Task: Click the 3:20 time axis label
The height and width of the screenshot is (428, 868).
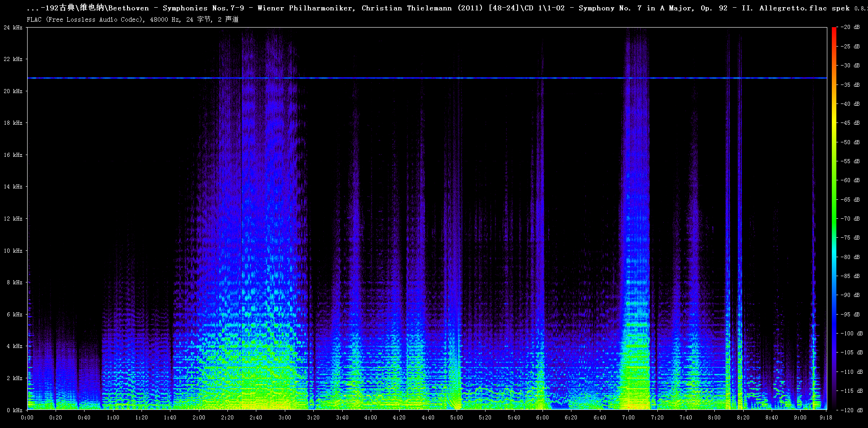Action: tap(313, 418)
